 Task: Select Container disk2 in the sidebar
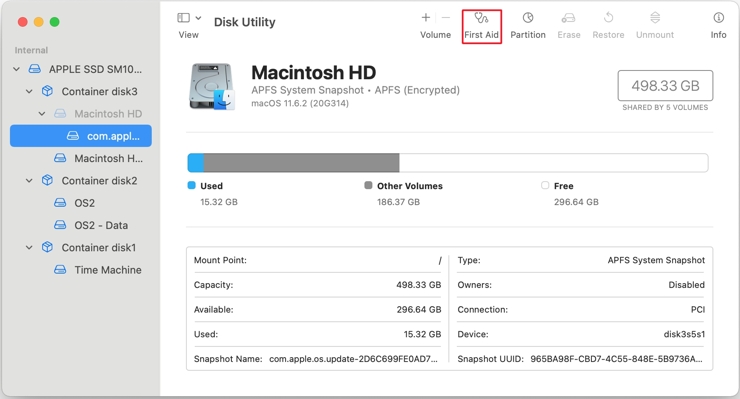(x=81, y=180)
